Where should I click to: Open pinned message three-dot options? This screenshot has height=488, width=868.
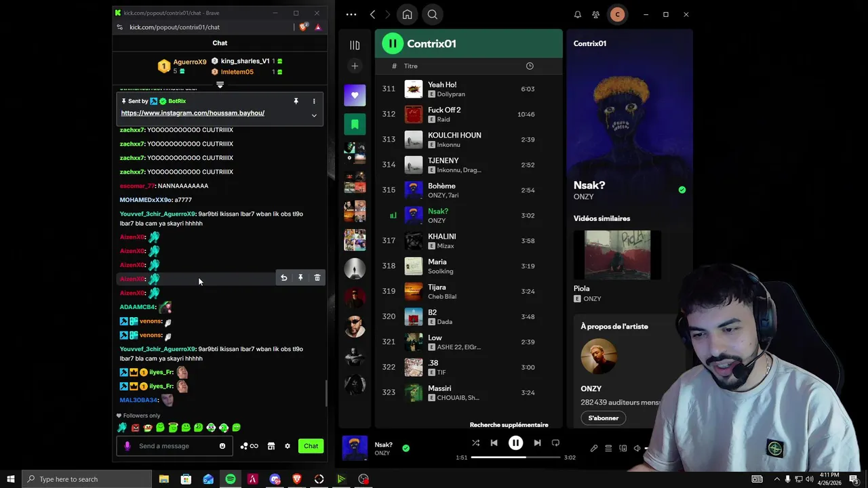point(313,101)
